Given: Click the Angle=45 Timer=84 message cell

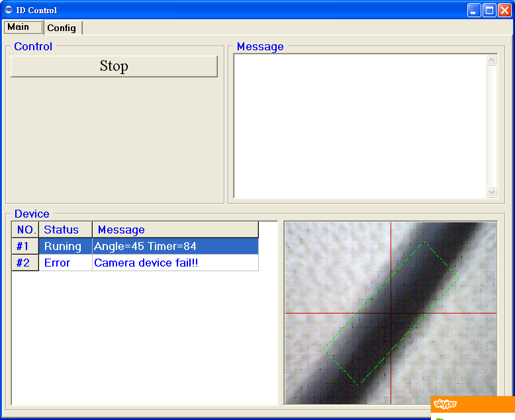Looking at the screenshot, I should pyautogui.click(x=175, y=246).
